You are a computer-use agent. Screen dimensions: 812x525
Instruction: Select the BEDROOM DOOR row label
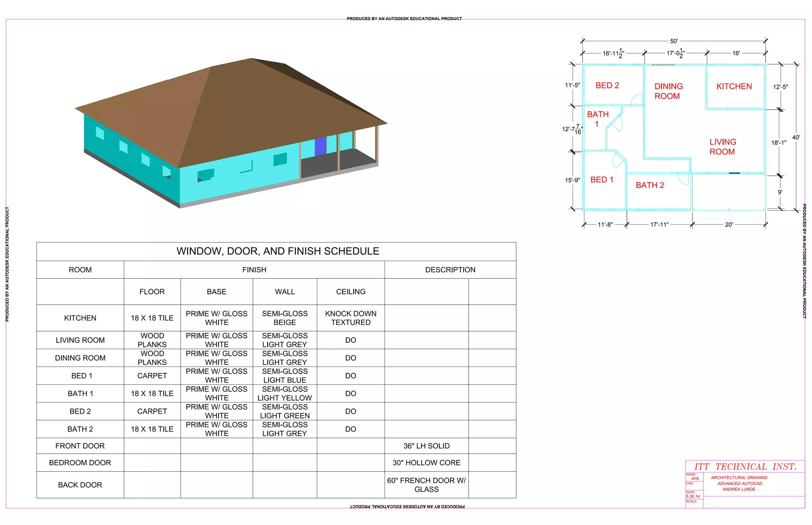(x=80, y=462)
